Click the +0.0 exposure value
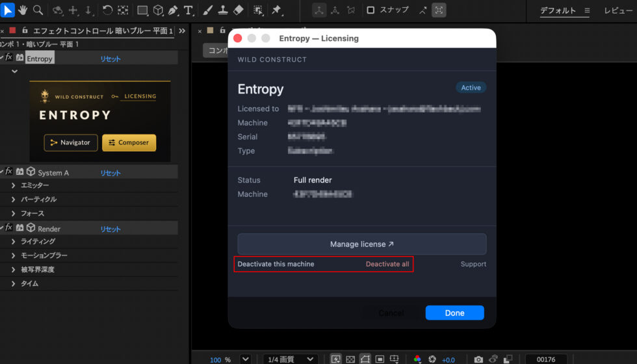Viewport: 637px width, 364px height. point(448,359)
